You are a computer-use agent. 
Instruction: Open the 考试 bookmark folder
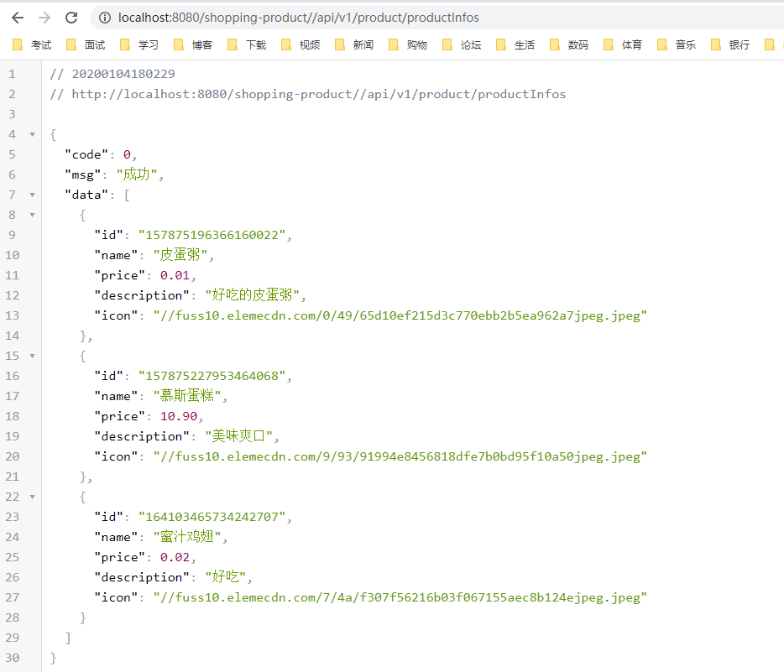coord(32,45)
